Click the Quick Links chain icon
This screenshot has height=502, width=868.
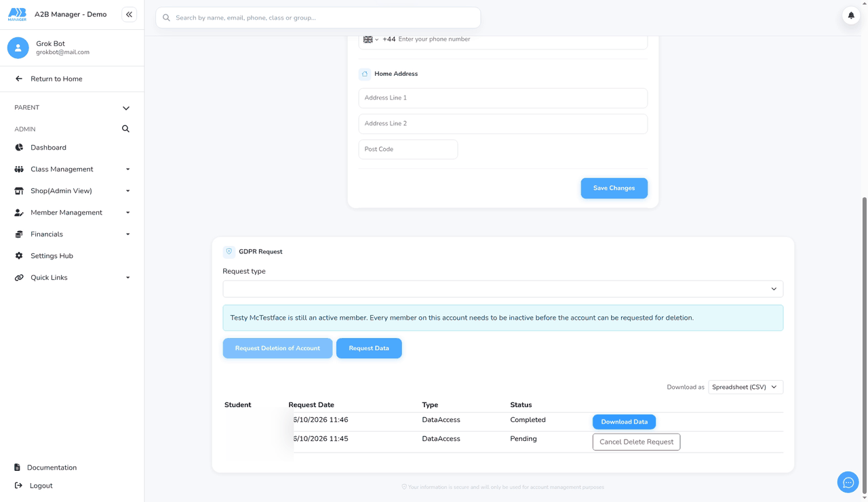tap(19, 278)
